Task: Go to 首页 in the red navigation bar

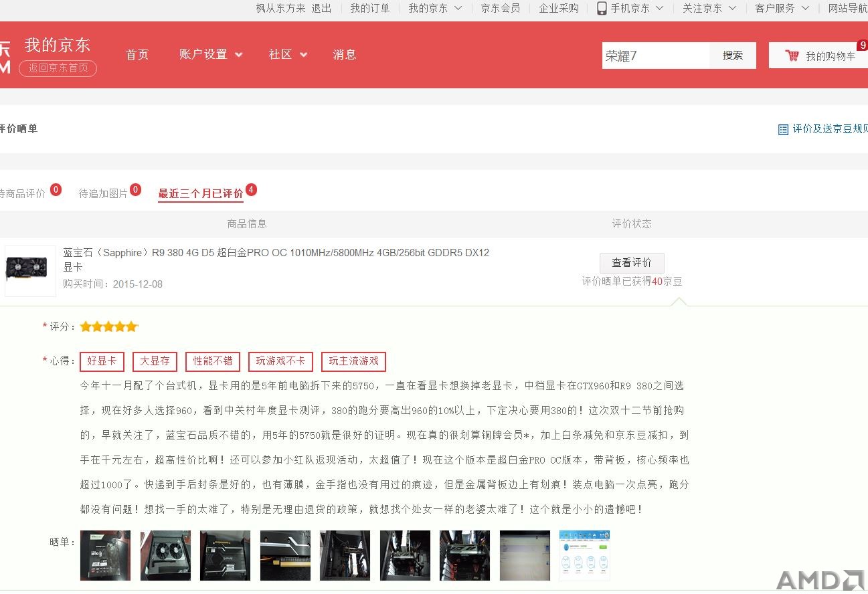Action: tap(137, 54)
